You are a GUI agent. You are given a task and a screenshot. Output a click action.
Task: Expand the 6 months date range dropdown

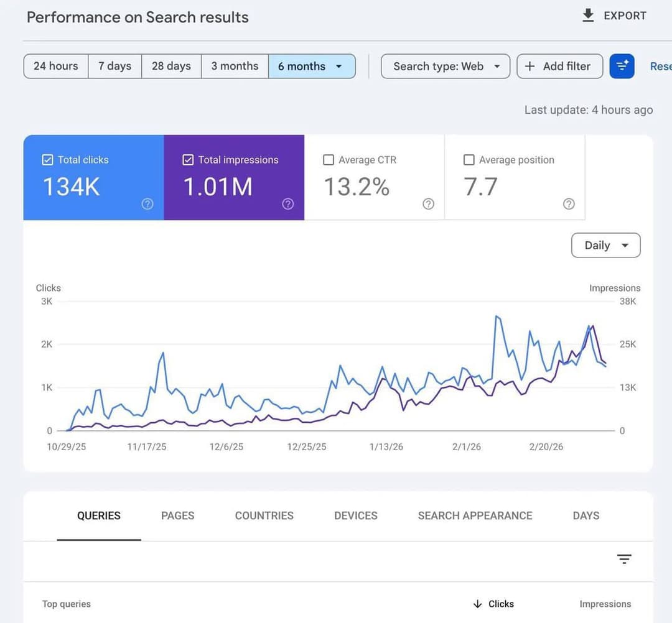[x=312, y=67]
